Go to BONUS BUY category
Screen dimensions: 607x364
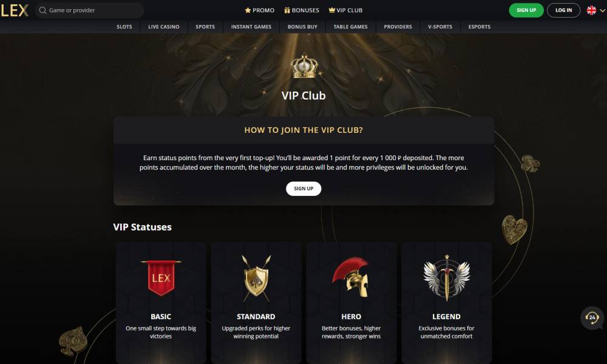pyautogui.click(x=302, y=27)
